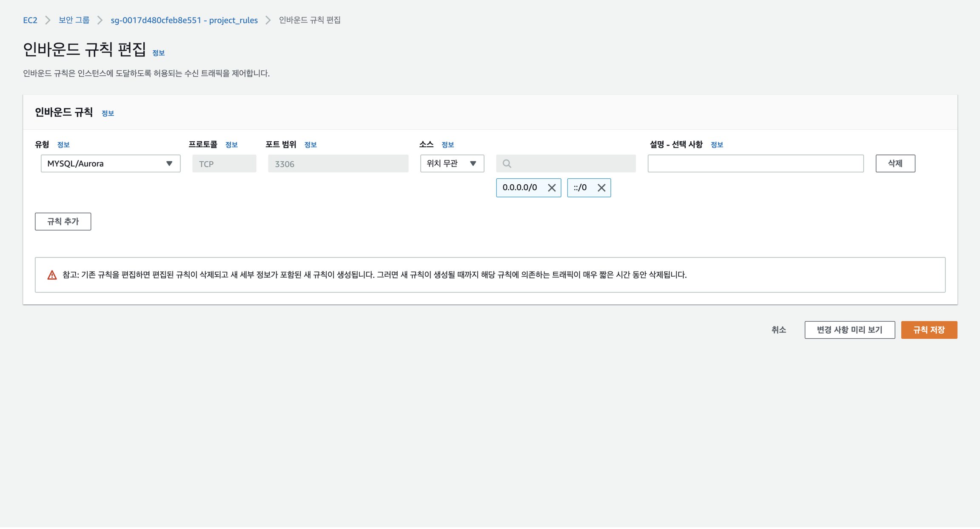Expand the 위치 무관 source dropdown
Screen dimensions: 980x529
tap(452, 163)
